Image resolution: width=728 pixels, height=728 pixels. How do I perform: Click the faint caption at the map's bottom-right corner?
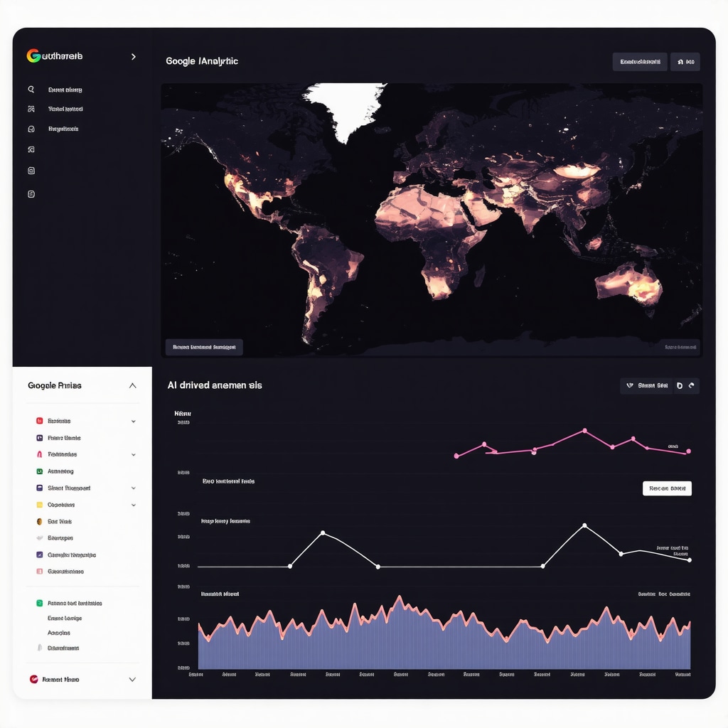tap(680, 347)
